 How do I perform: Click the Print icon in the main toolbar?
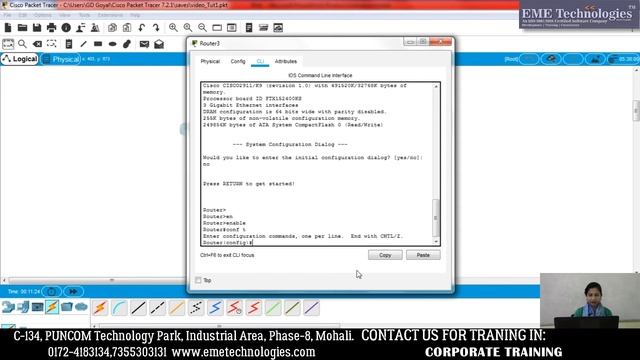[x=51, y=28]
